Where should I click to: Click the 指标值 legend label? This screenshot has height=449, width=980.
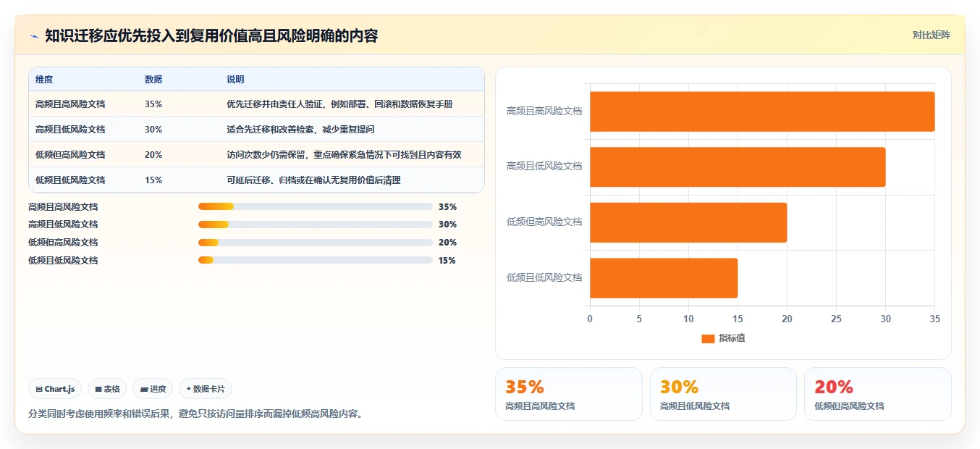pyautogui.click(x=732, y=338)
